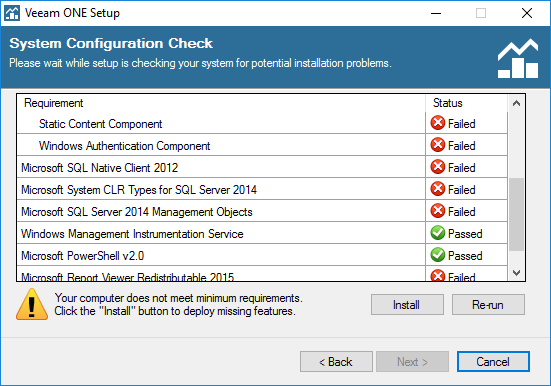Image resolution: width=551 pixels, height=386 pixels.
Task: Click the green Passed icon for Microsoft PowerShell v2.0
Action: [437, 255]
